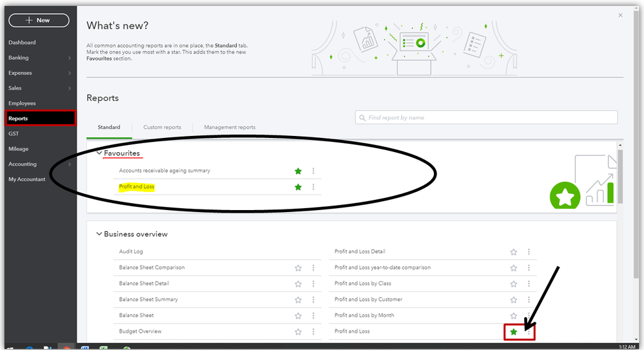Star Profit and Loss year-to-date comparison
This screenshot has height=350, width=644.
tap(513, 268)
